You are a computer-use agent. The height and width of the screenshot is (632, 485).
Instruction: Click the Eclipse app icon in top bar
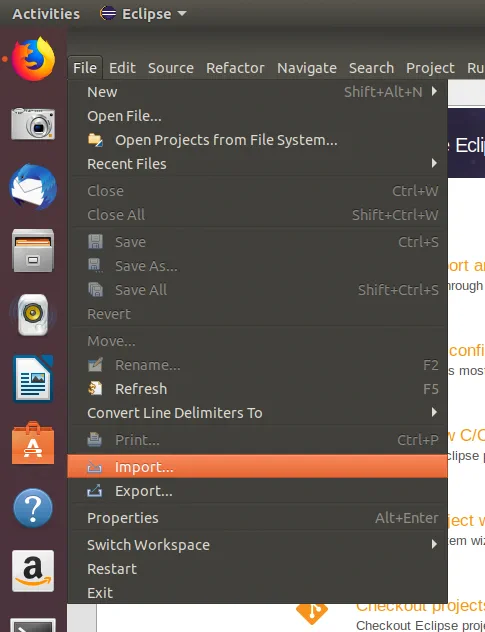(x=108, y=13)
